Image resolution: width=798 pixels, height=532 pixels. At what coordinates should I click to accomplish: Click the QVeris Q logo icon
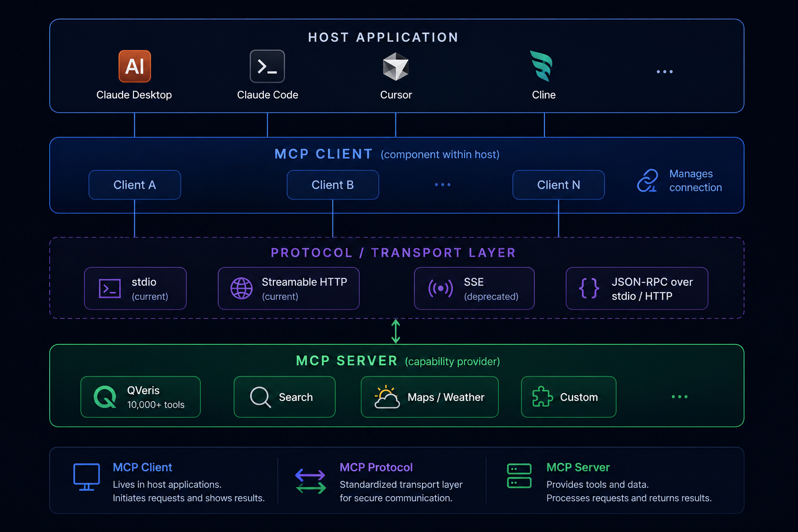click(105, 397)
